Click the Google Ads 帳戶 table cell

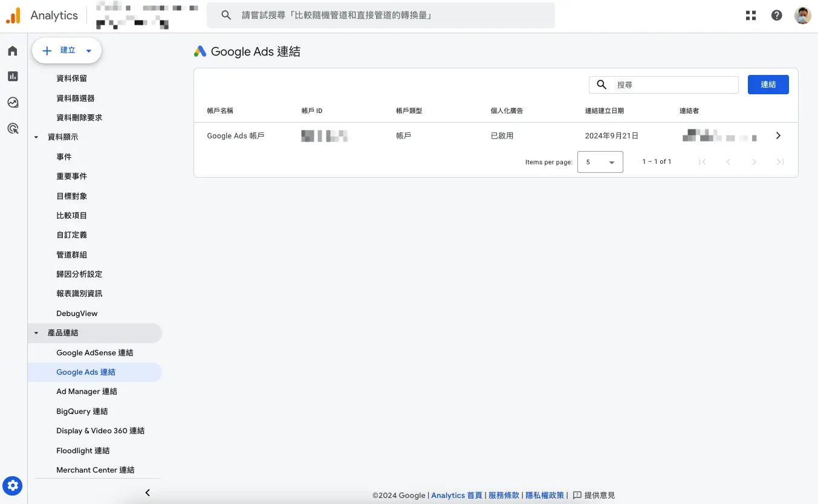(x=236, y=136)
